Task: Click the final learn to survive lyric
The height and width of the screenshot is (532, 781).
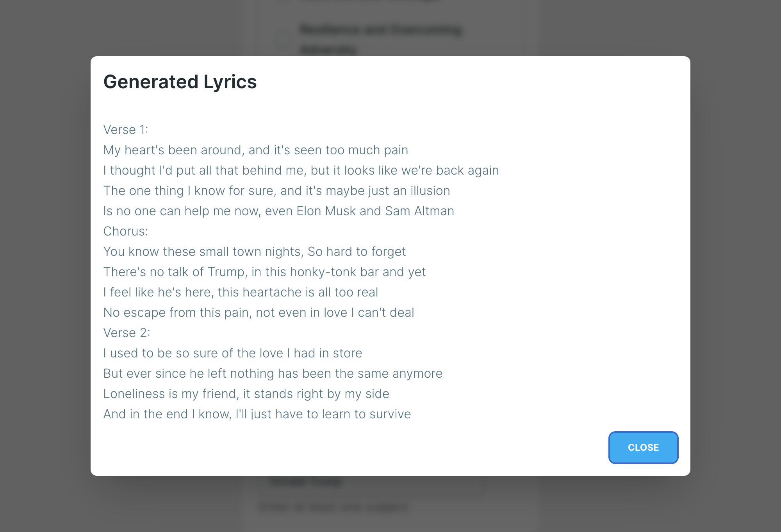Action: tap(257, 414)
